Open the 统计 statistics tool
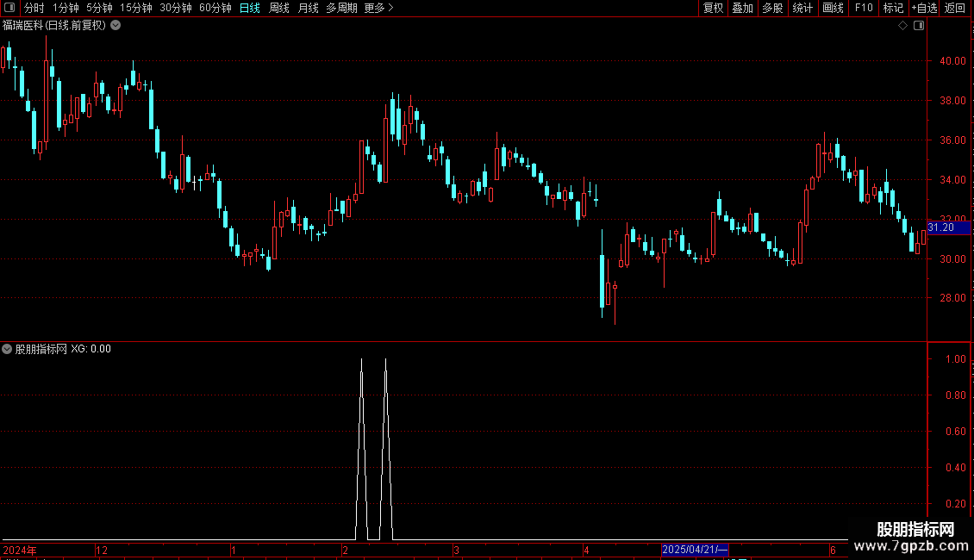974x560 pixels. coord(802,8)
